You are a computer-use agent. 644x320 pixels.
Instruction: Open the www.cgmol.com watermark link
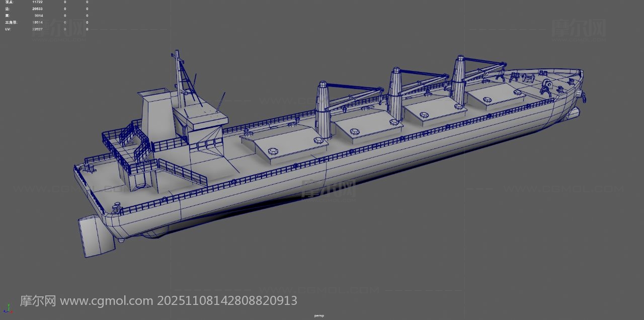[106, 301]
